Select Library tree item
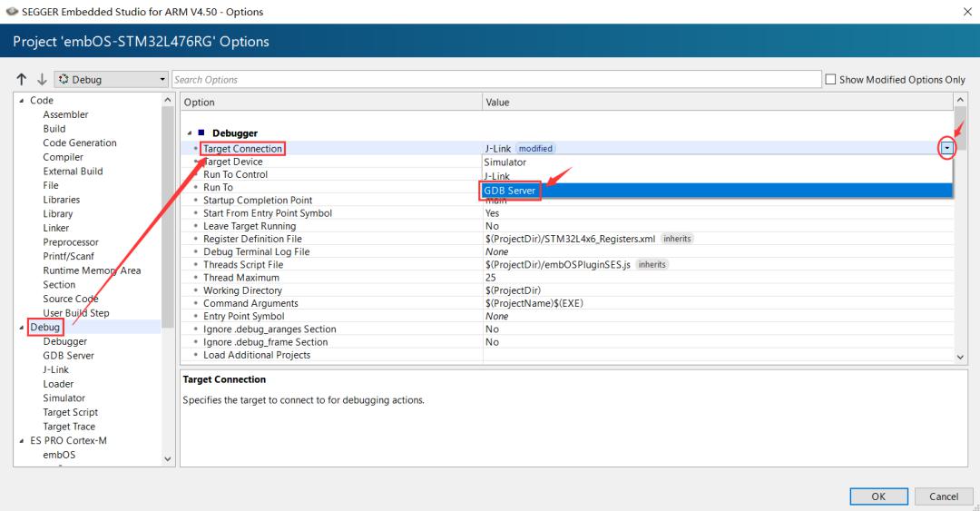Viewport: 980px width, 511px height. pos(57,213)
